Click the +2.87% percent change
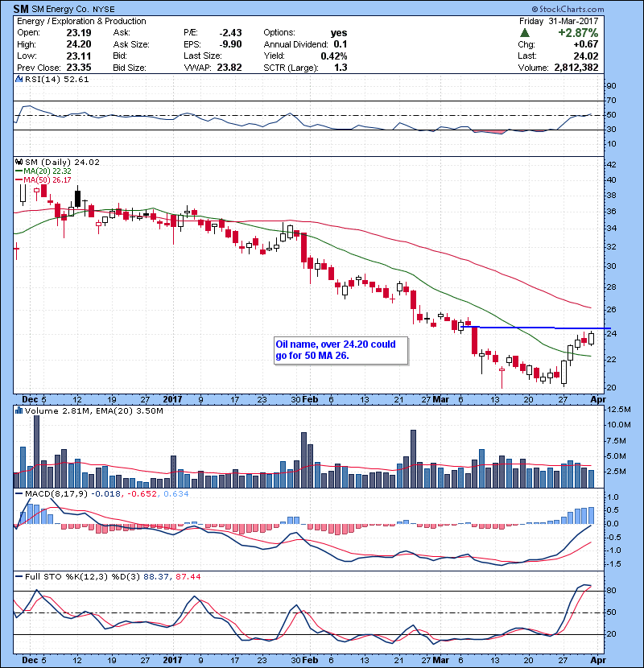The height and width of the screenshot is (668, 644). pyautogui.click(x=578, y=33)
